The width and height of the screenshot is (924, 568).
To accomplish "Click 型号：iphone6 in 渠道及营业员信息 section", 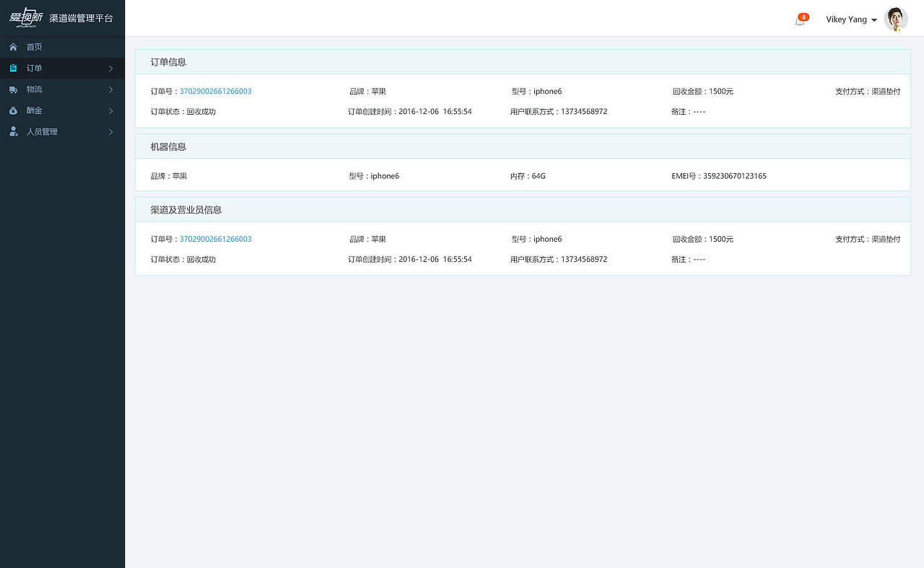I will click(x=536, y=239).
